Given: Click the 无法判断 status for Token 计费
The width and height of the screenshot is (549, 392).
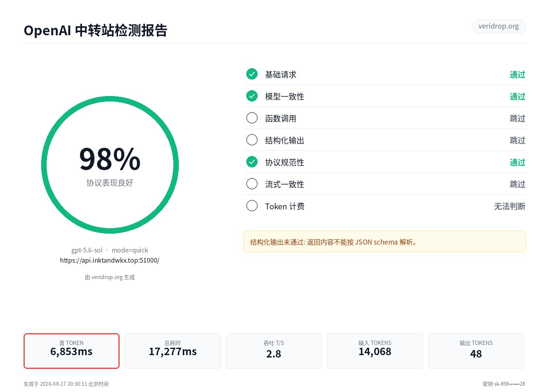Looking at the screenshot, I should pyautogui.click(x=509, y=206).
